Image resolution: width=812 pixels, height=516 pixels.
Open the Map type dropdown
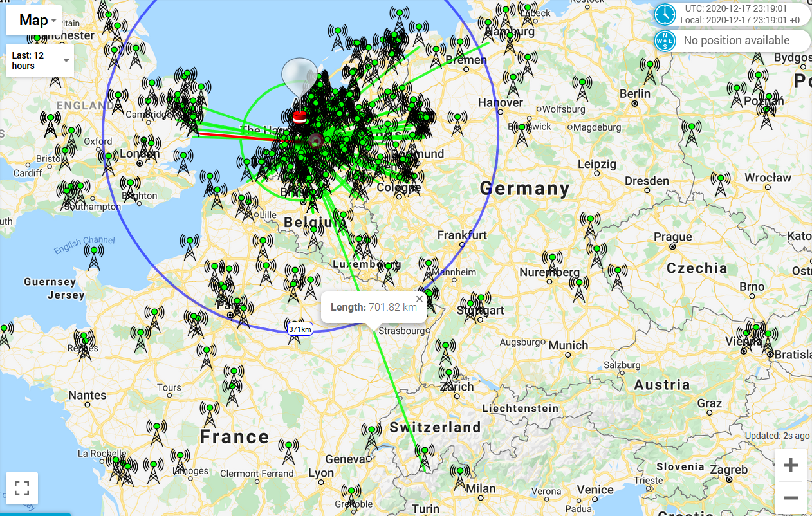pos(34,20)
